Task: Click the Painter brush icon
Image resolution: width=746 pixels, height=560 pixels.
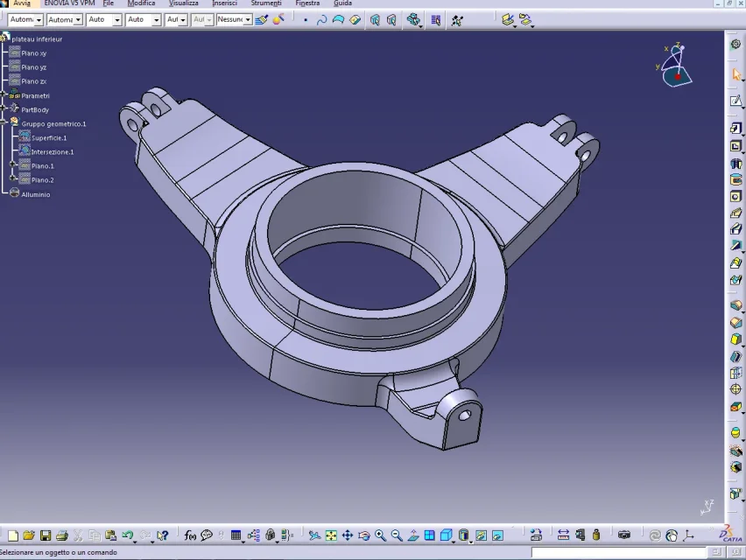Action: (261, 20)
